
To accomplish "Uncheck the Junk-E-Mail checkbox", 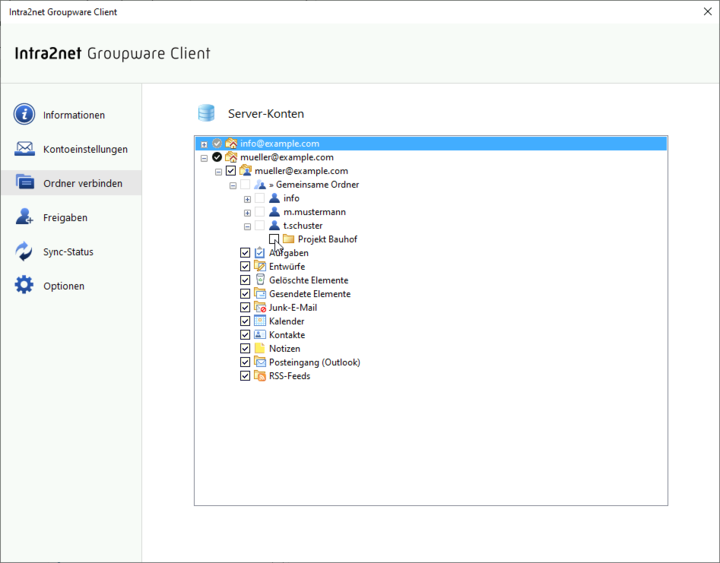I will pos(245,307).
